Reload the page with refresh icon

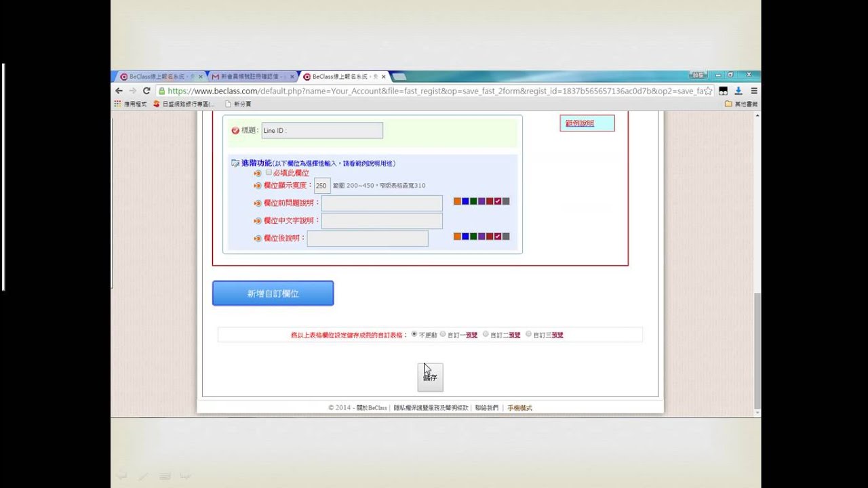point(146,91)
